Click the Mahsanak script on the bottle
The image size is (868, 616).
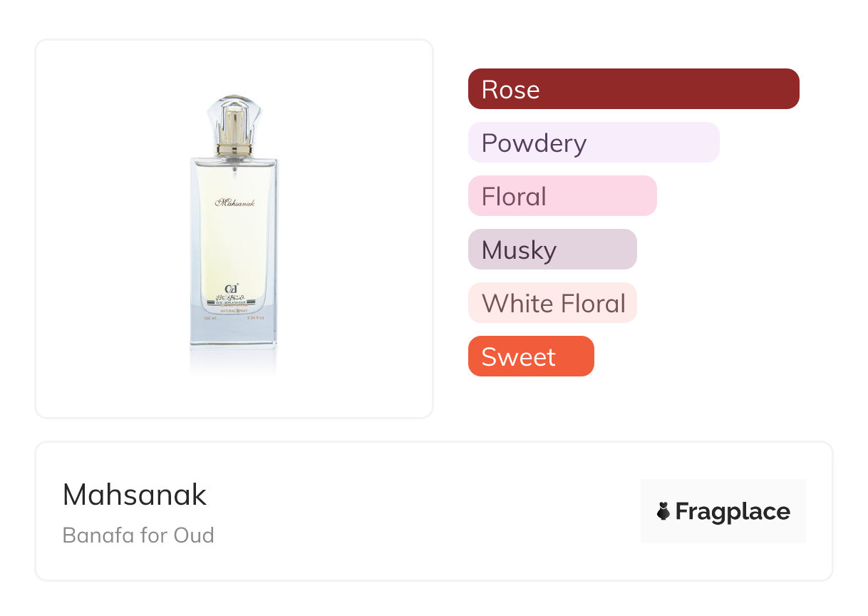pos(234,203)
